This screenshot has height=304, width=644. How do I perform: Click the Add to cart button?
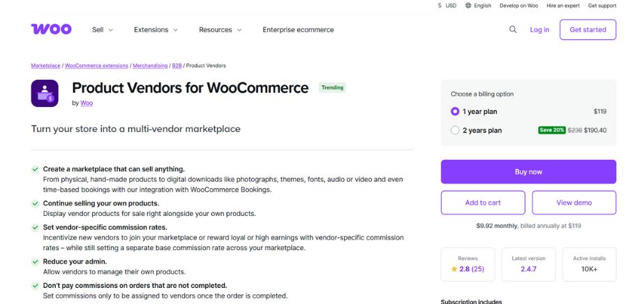[x=483, y=203]
